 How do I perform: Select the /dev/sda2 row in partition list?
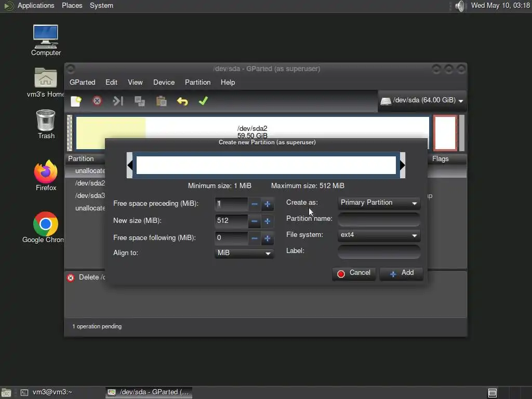(90, 183)
